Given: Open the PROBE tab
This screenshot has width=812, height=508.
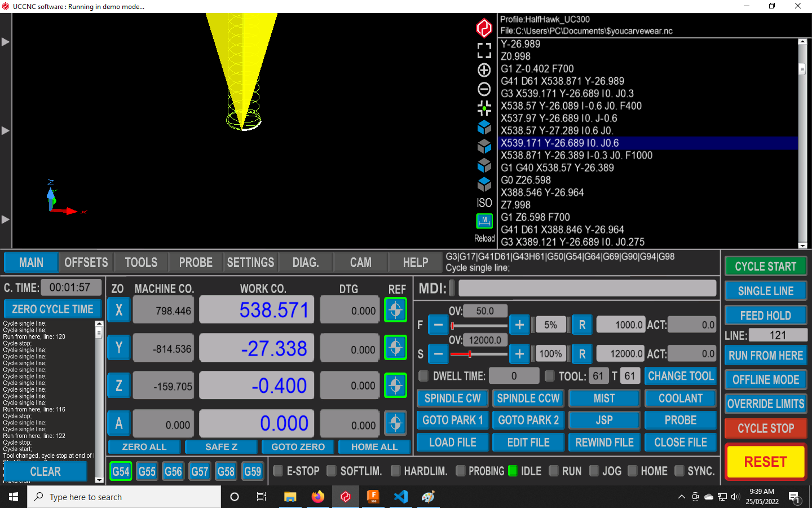Looking at the screenshot, I should pos(196,262).
